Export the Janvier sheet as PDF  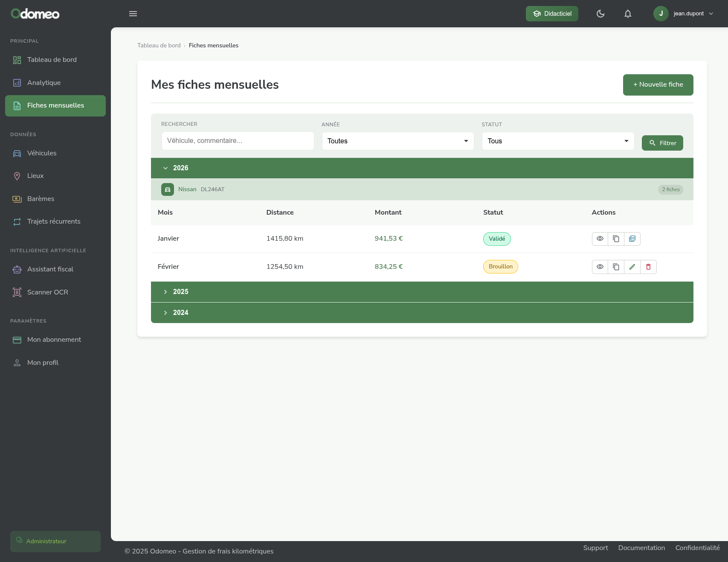(632, 239)
